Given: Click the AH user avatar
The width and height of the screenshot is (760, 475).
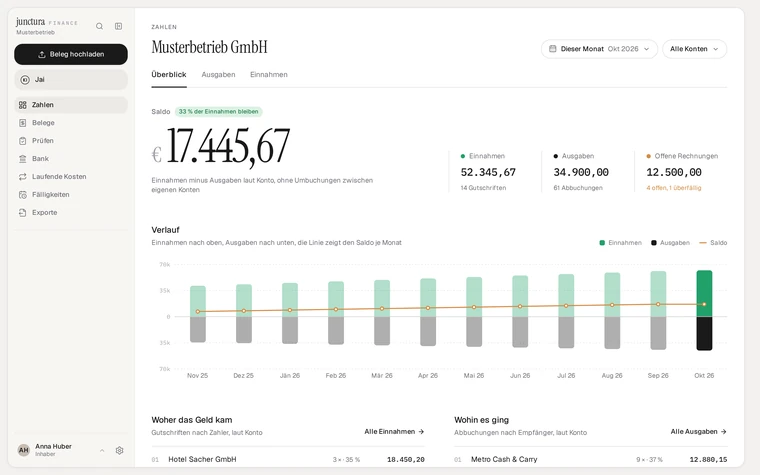Looking at the screenshot, I should [23, 450].
